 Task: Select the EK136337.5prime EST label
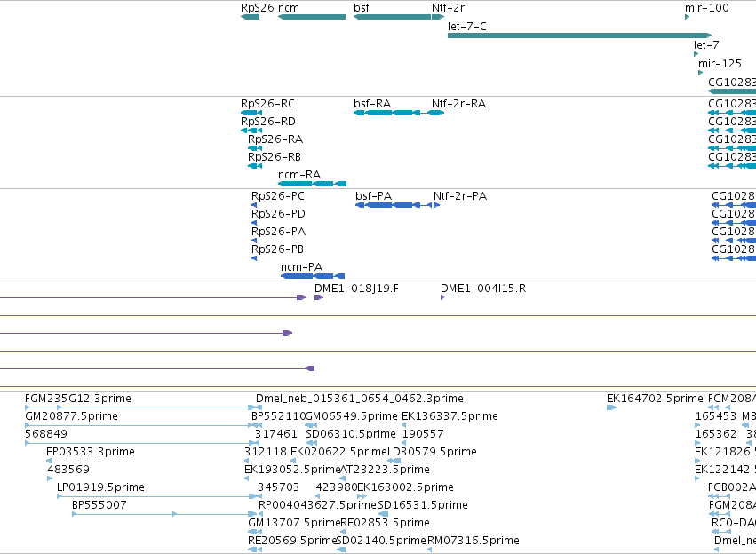tap(450, 416)
